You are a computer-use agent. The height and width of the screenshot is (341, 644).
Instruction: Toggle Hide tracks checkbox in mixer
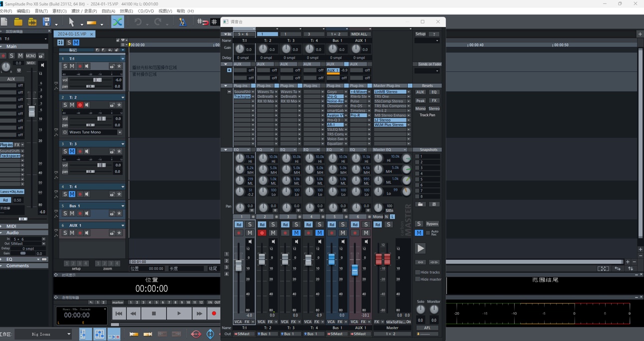[x=418, y=272]
